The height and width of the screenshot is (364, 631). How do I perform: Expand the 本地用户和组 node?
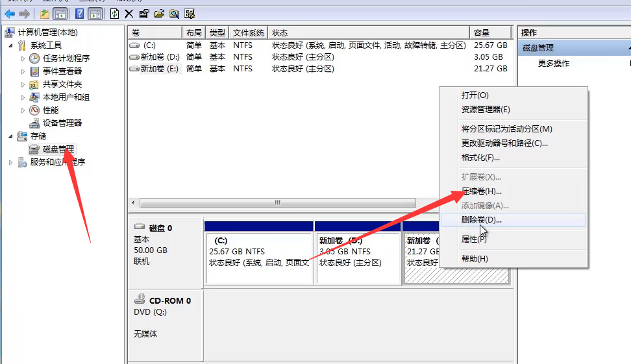tap(23, 97)
